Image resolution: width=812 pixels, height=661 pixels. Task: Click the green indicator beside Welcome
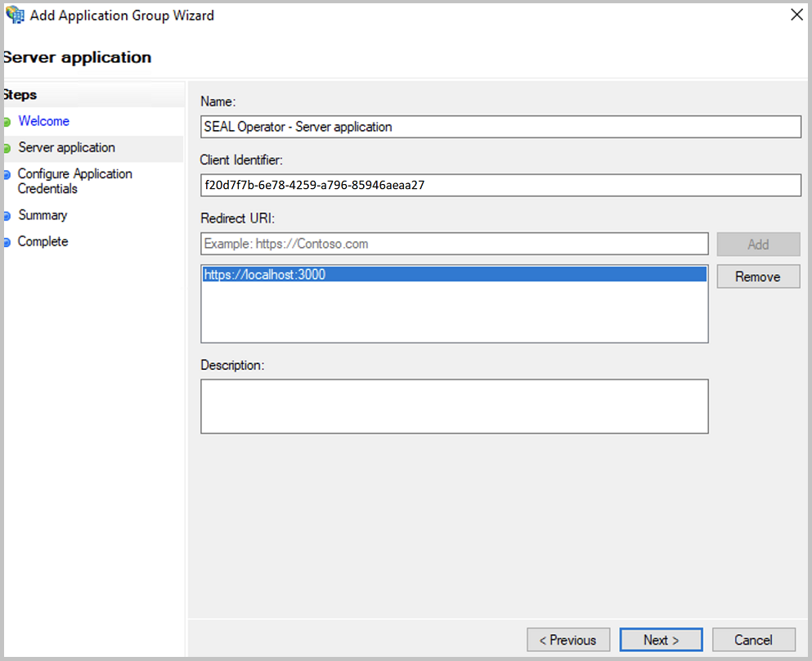point(8,121)
